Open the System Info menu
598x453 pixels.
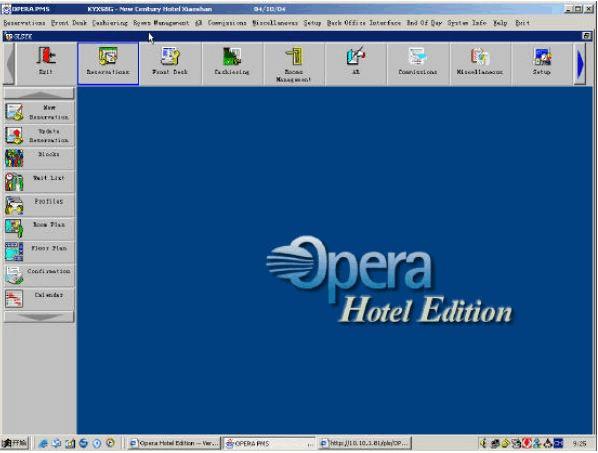pyautogui.click(x=467, y=23)
